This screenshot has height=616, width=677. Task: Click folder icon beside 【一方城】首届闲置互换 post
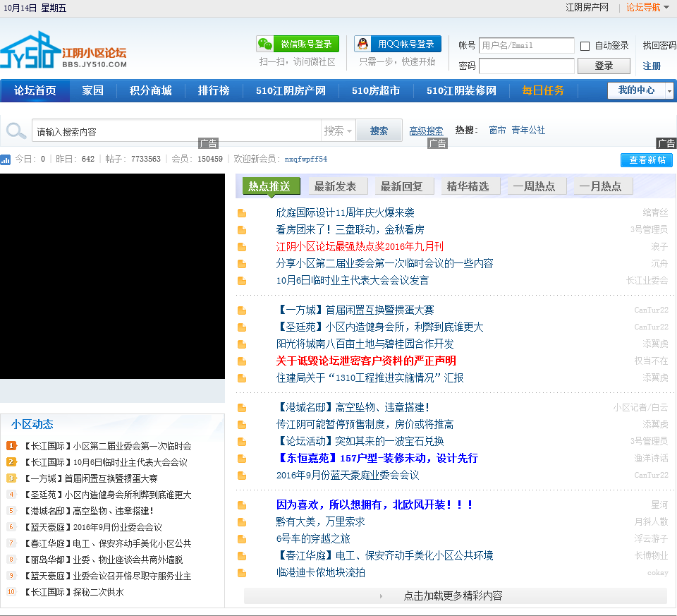(x=242, y=310)
